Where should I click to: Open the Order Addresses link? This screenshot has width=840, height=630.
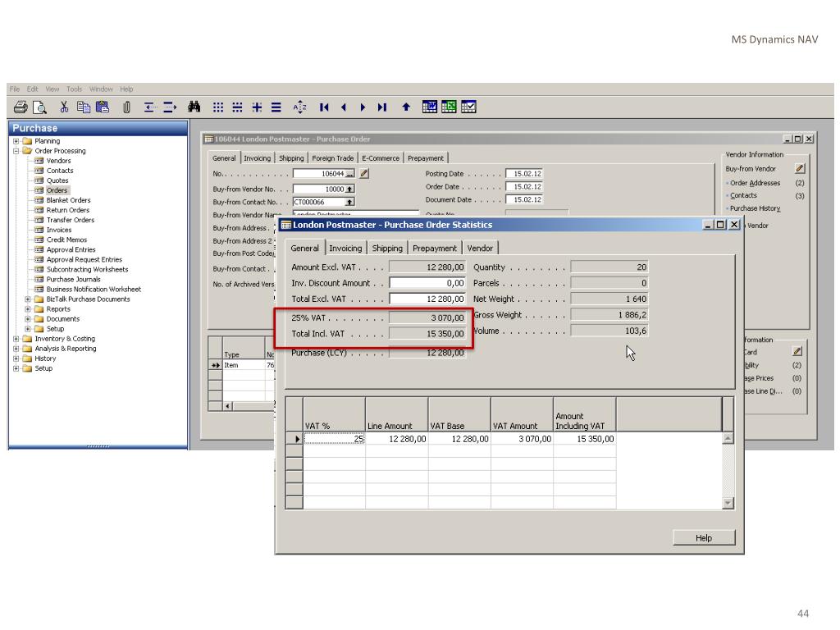click(x=755, y=183)
